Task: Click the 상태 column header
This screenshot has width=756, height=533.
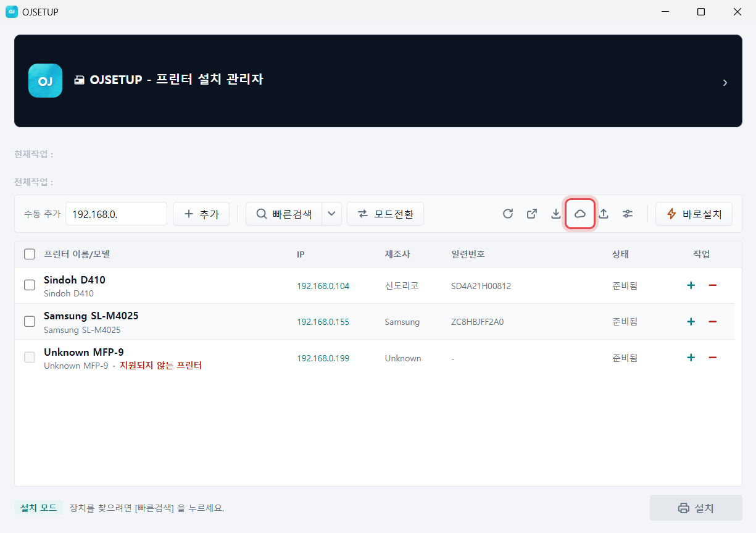Action: point(620,254)
